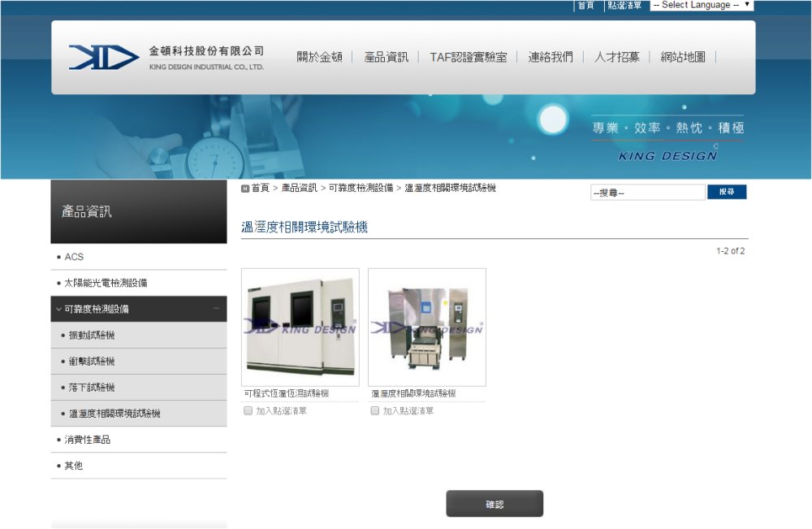Click the 搜尋 search button
Viewport: 812px width, 529px height.
click(726, 193)
